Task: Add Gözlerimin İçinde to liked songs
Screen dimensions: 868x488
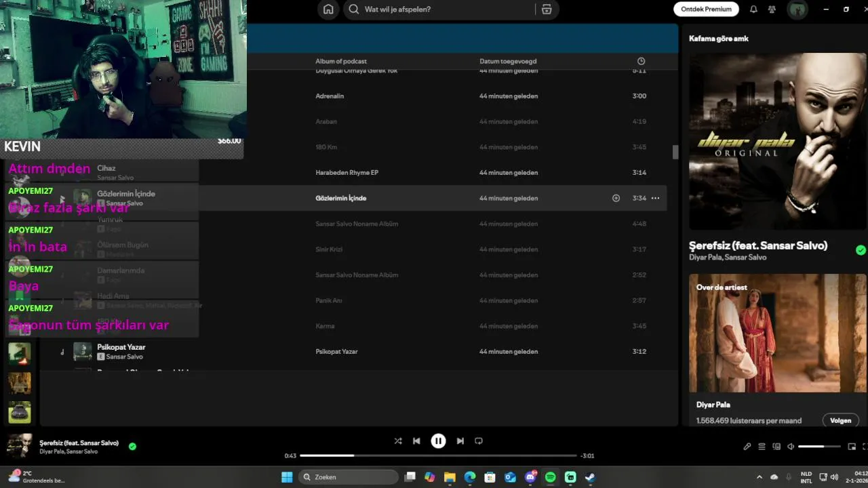Action: [616, 198]
